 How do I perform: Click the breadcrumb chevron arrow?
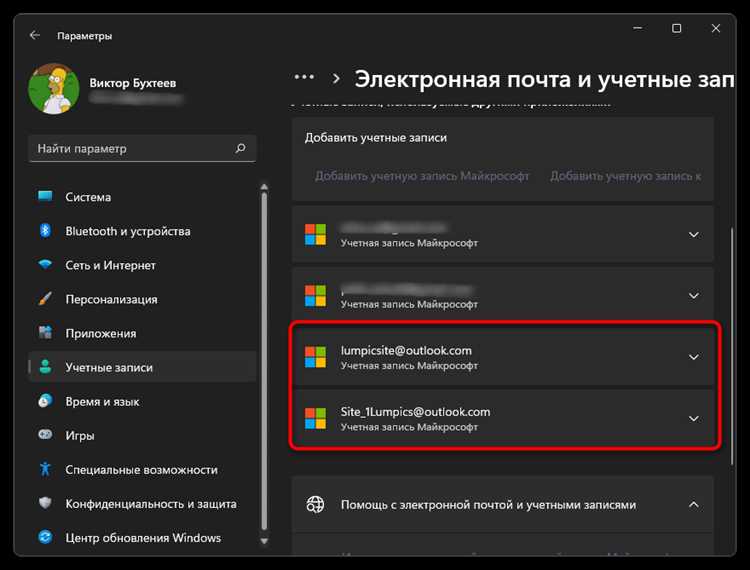click(x=336, y=78)
